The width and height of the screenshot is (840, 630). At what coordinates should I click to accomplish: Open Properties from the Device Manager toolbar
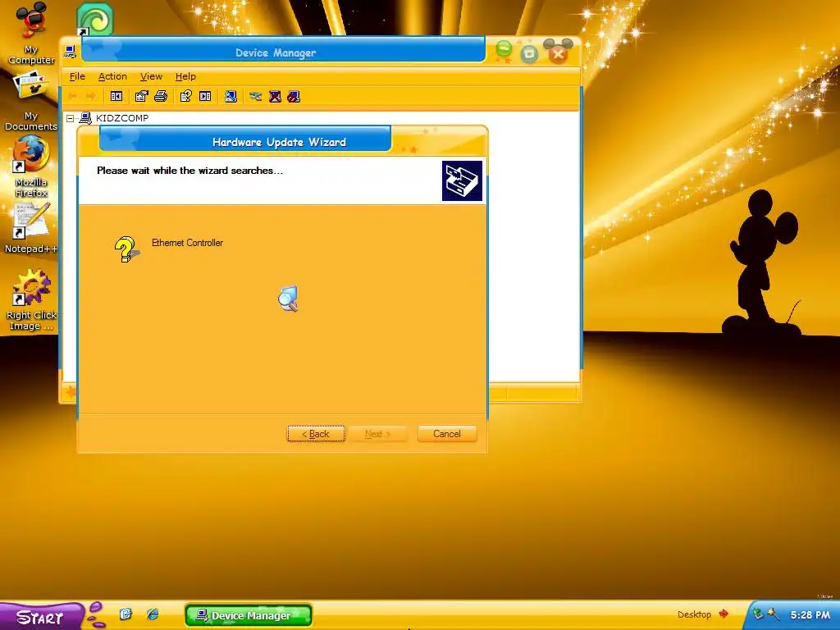pos(141,97)
